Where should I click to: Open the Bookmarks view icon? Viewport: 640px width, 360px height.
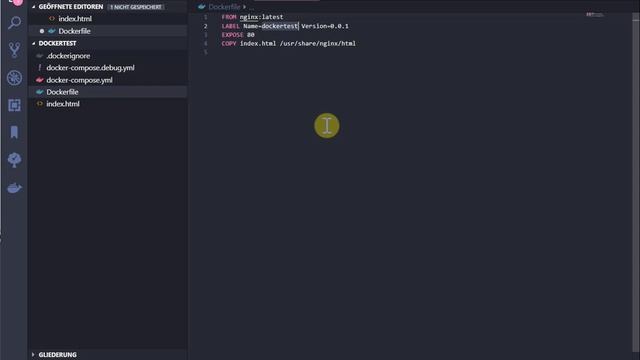14,132
